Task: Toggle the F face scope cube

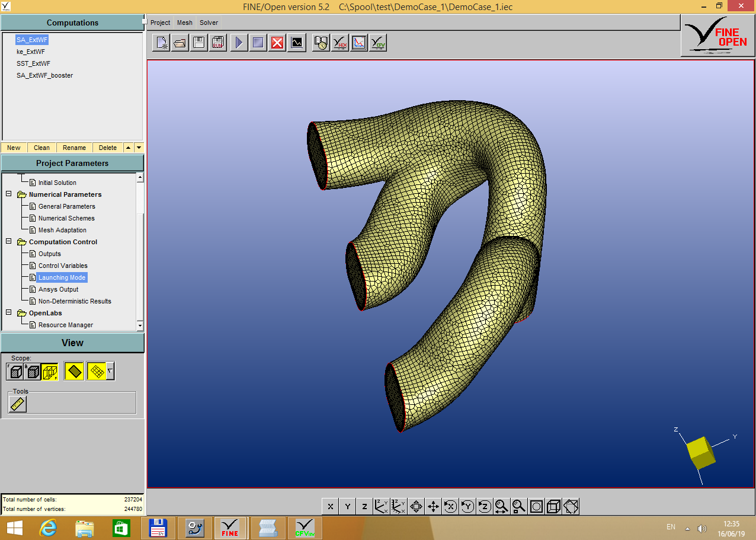Action: pyautogui.click(x=15, y=372)
